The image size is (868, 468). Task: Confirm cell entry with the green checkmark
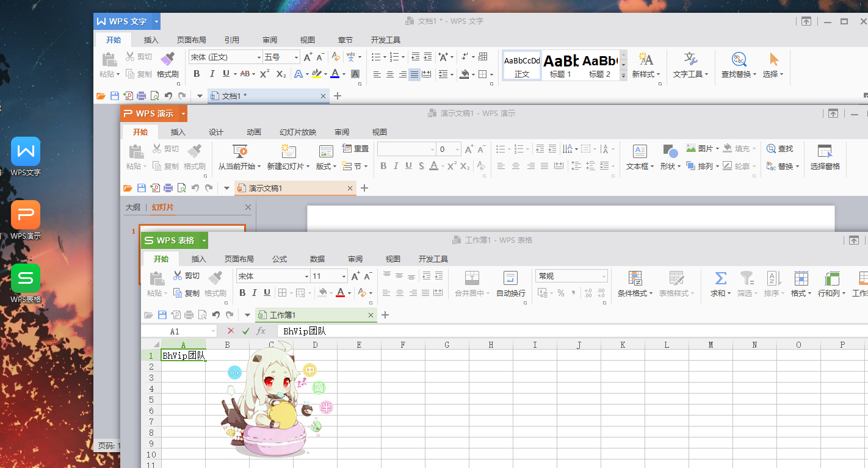[x=245, y=331]
